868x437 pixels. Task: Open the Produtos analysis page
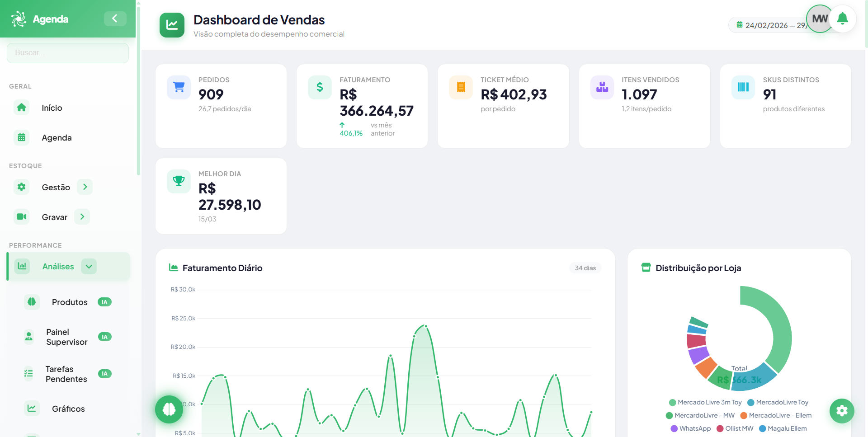70,302
